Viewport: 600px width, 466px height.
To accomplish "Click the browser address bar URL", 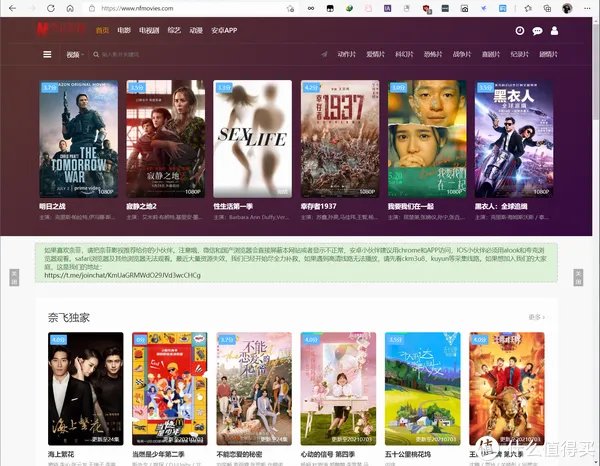I will [137, 8].
